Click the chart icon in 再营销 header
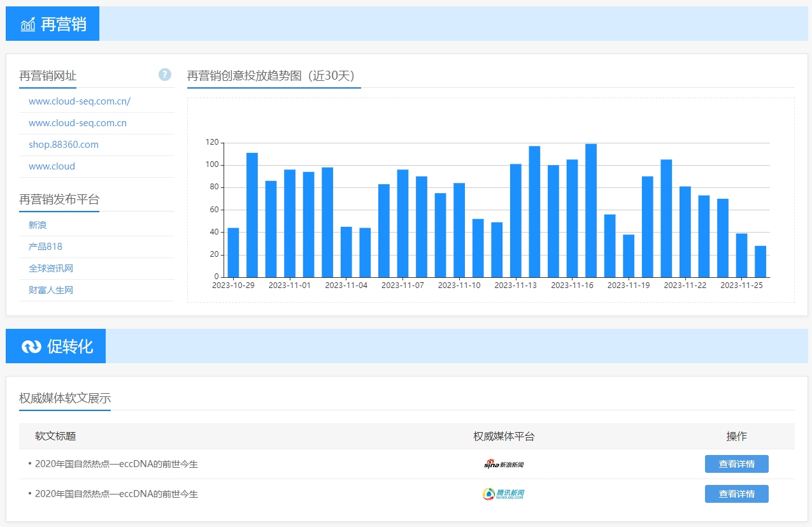The height and width of the screenshot is (527, 812). coord(28,24)
